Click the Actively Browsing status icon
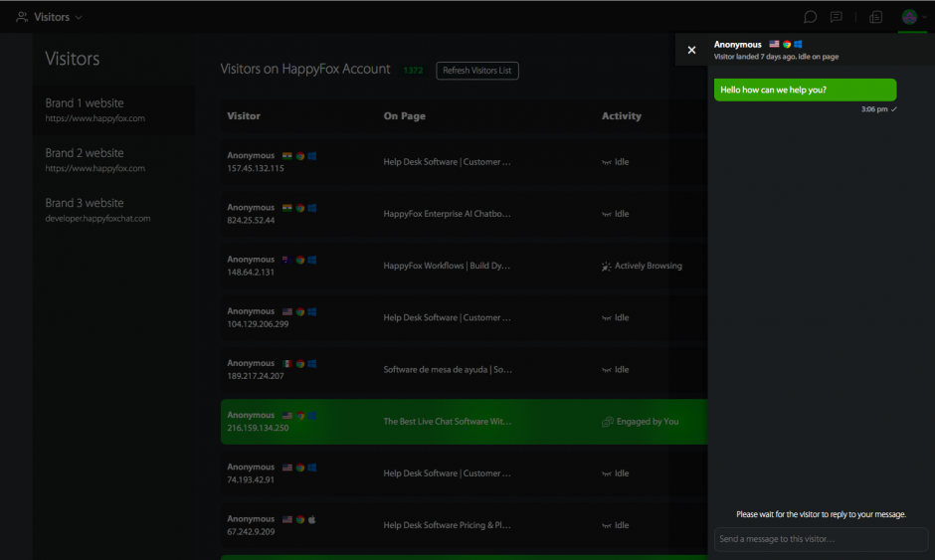The width and height of the screenshot is (935, 560). click(607, 267)
